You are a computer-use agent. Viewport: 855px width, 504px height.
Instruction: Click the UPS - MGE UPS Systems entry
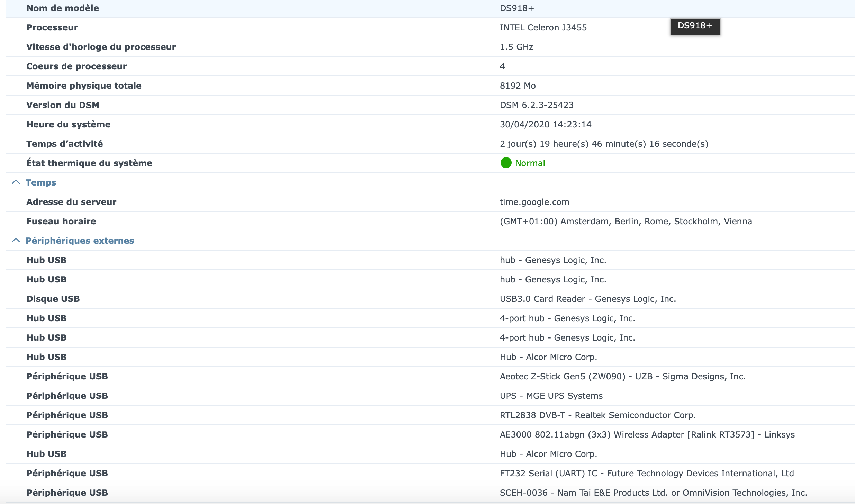point(551,396)
